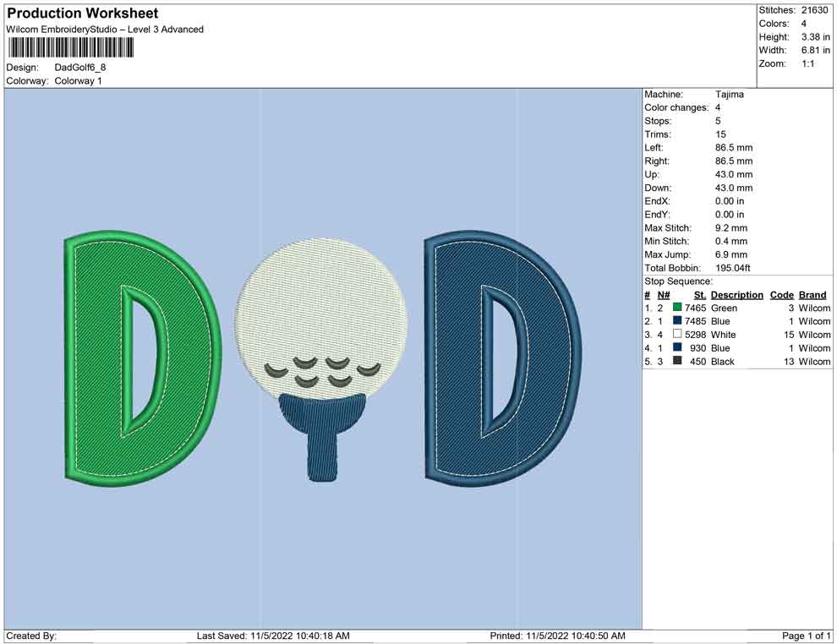Click the blue golf tee under the ball
Screen dimensions: 837x644
pos(321,439)
